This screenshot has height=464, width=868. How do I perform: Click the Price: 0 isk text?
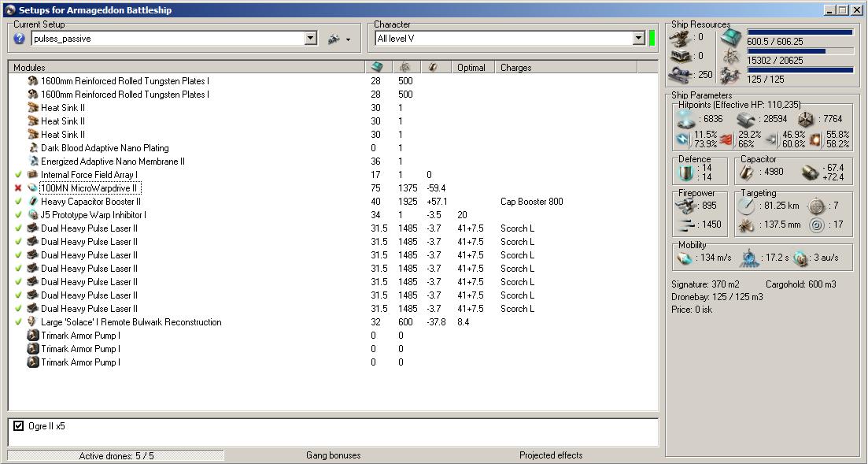[692, 310]
